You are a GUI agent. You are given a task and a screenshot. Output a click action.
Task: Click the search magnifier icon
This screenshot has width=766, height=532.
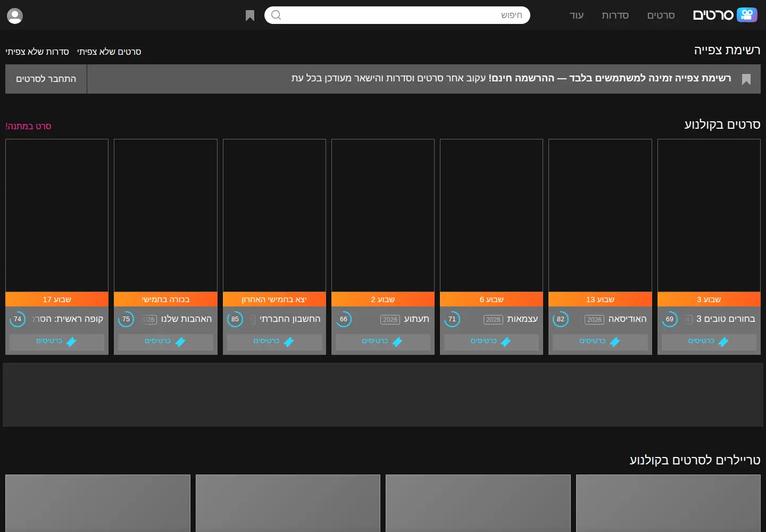(x=276, y=15)
